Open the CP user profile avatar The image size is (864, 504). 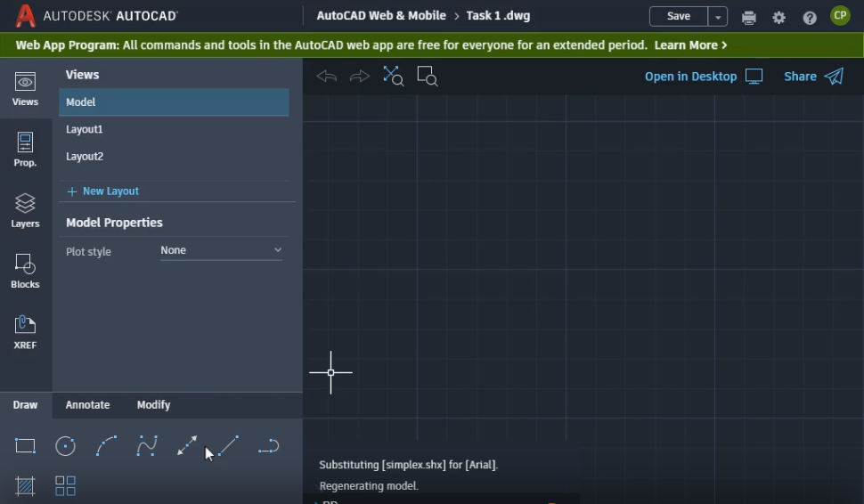pyautogui.click(x=840, y=15)
